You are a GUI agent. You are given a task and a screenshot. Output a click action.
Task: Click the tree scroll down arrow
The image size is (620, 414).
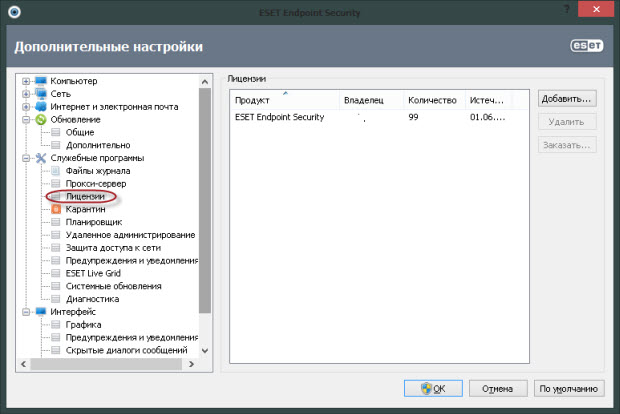coord(205,350)
